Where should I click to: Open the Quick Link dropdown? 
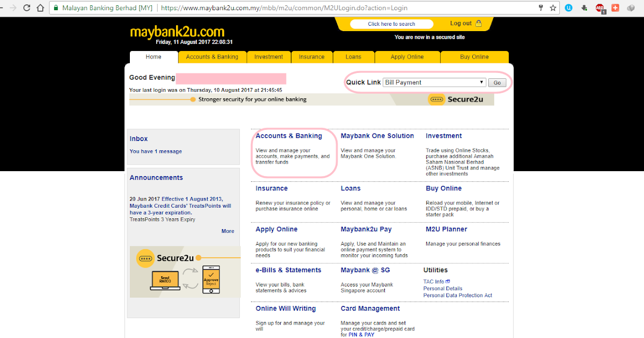coord(435,83)
